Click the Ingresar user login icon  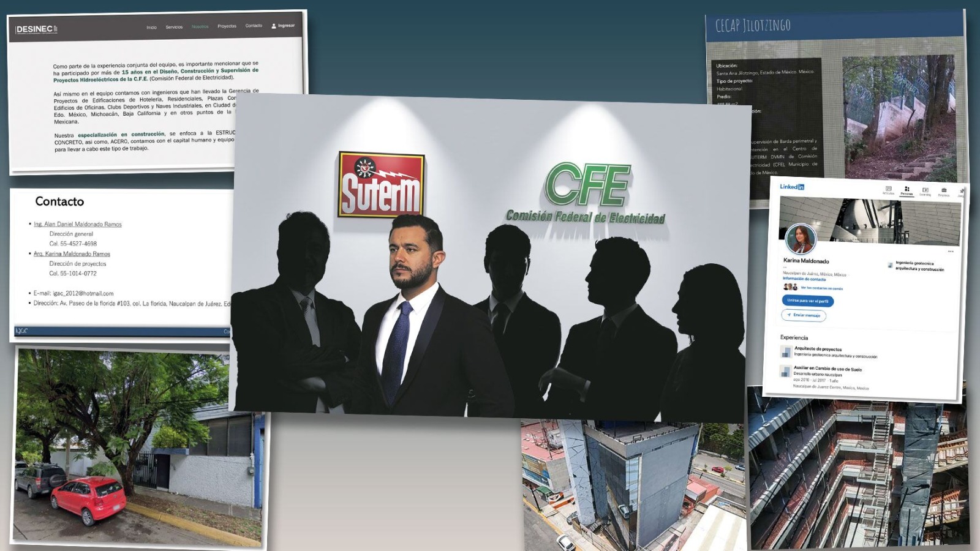click(274, 26)
